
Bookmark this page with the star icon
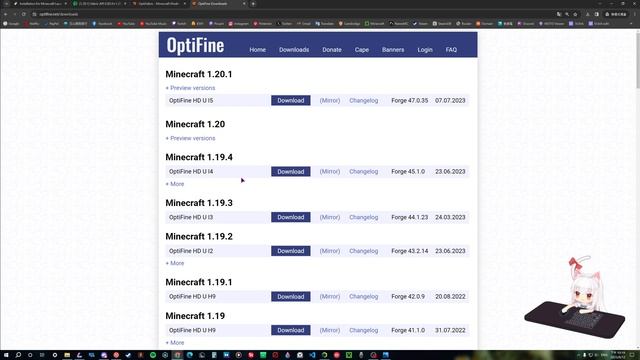575,14
